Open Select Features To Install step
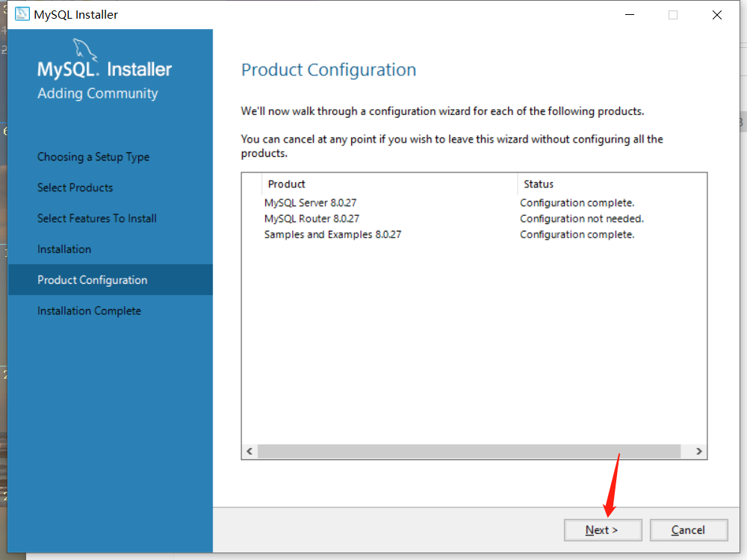Screen dimensions: 747x560 [97, 218]
